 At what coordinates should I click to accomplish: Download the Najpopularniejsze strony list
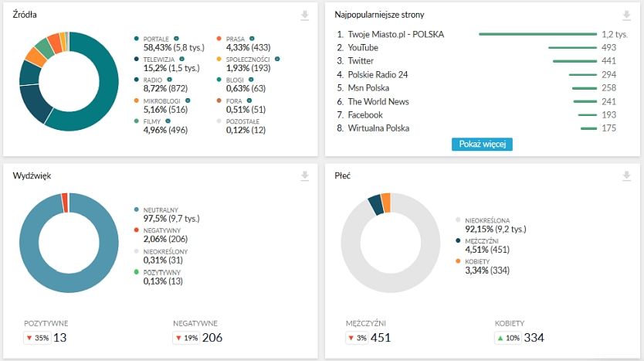pyautogui.click(x=626, y=15)
